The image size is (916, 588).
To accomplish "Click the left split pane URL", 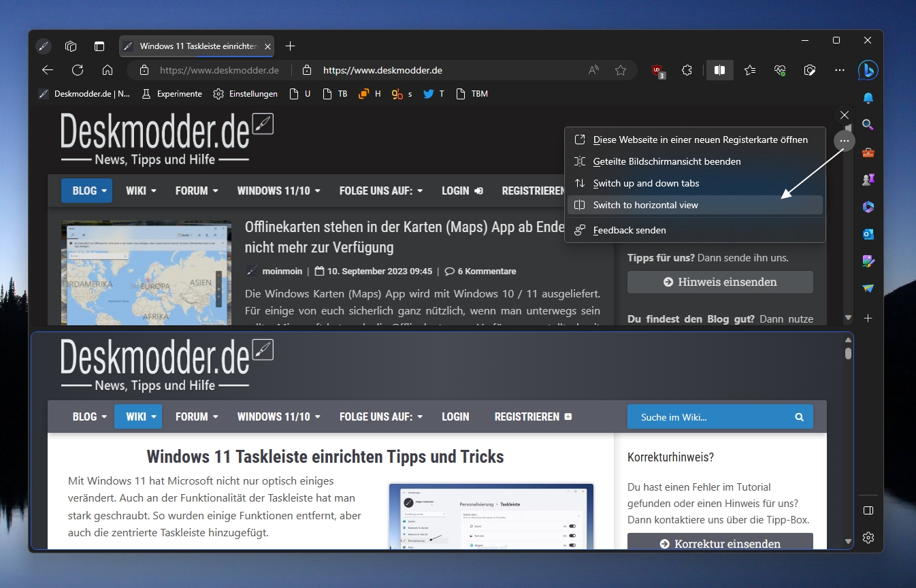I will point(219,70).
